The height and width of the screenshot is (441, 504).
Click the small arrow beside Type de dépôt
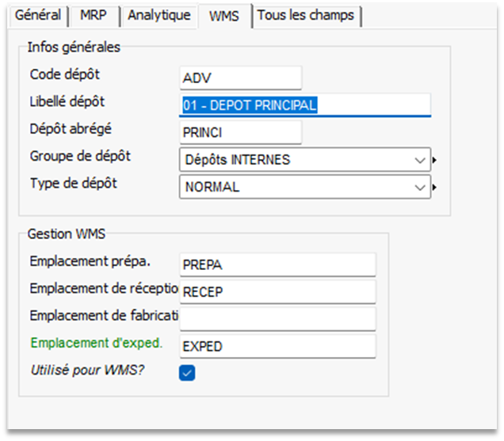[x=435, y=188]
